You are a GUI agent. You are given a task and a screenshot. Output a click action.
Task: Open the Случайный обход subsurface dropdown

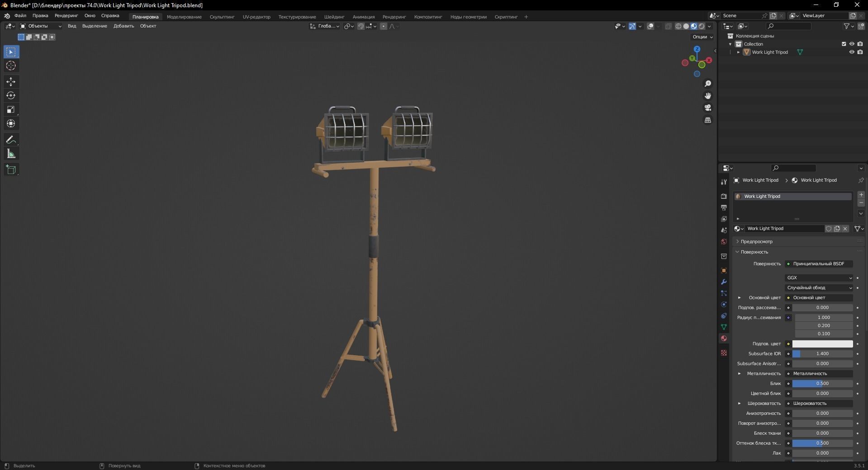[819, 288]
